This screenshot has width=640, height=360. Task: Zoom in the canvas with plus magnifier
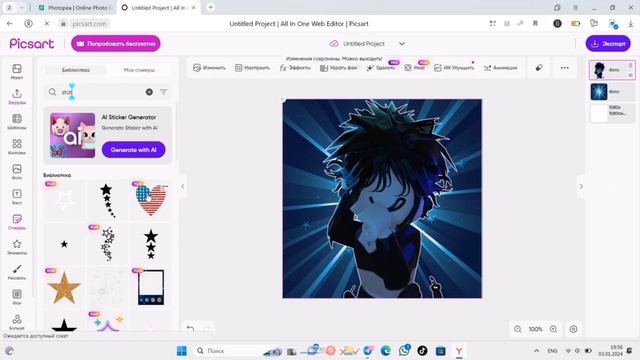coord(553,329)
